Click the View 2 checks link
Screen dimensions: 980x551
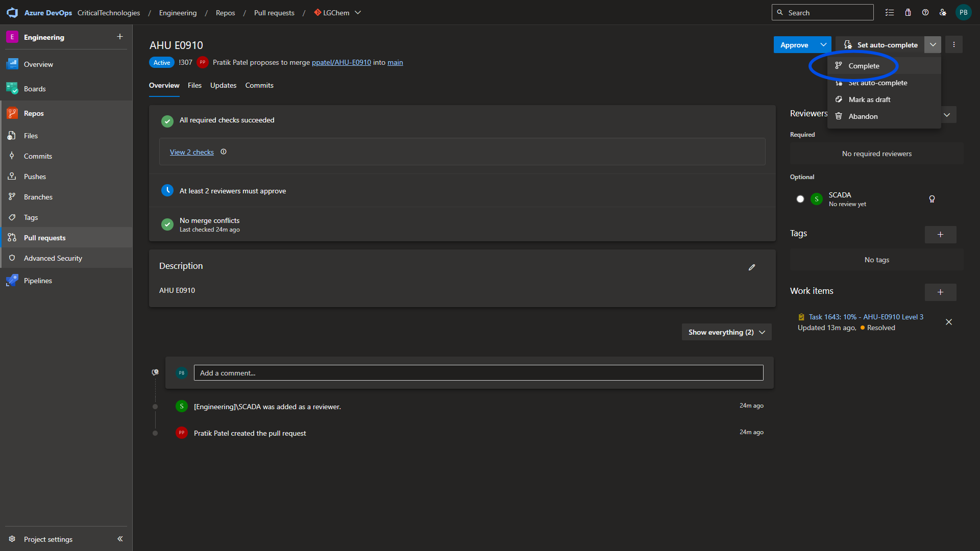click(192, 152)
